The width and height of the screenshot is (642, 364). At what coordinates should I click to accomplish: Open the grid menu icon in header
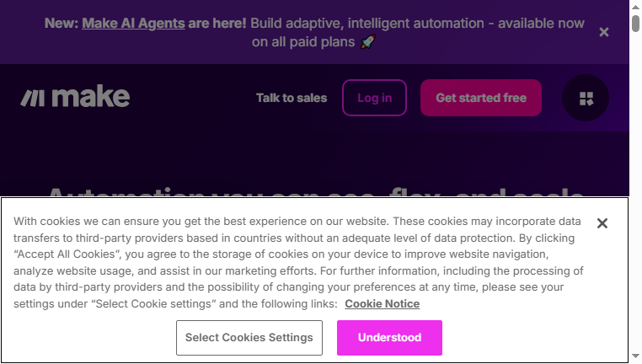pyautogui.click(x=586, y=98)
